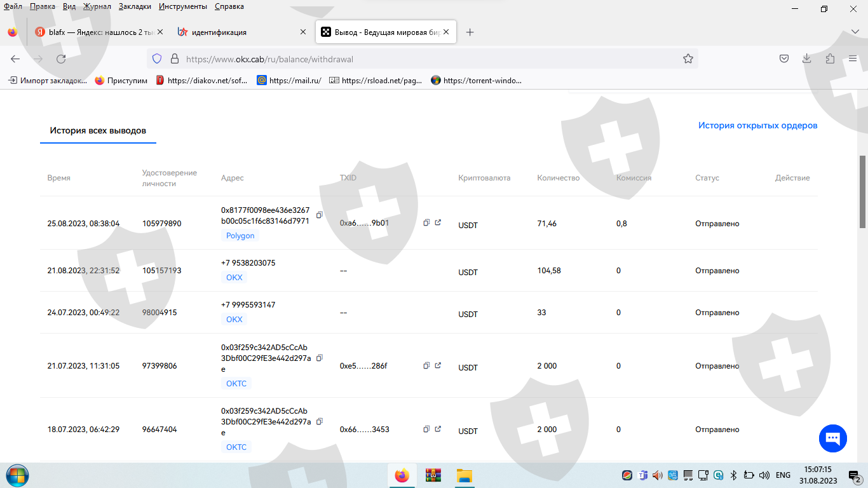Viewport: 868px width, 488px height.
Task: Open the mail.ru bookmark
Action: 289,81
